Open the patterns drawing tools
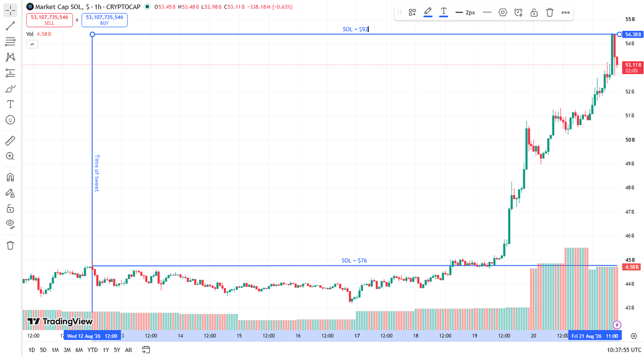644x356 pixels. (10, 57)
